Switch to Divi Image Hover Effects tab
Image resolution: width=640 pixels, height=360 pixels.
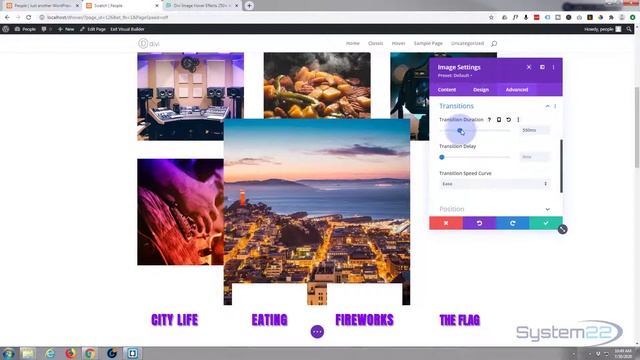point(202,6)
